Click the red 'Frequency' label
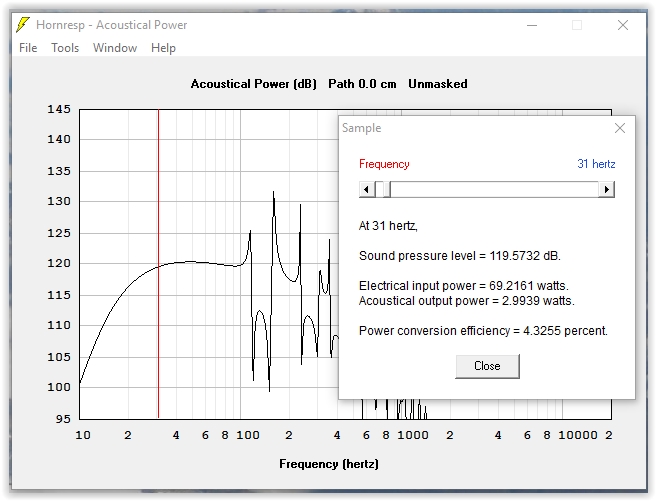The image size is (656, 501). click(384, 164)
